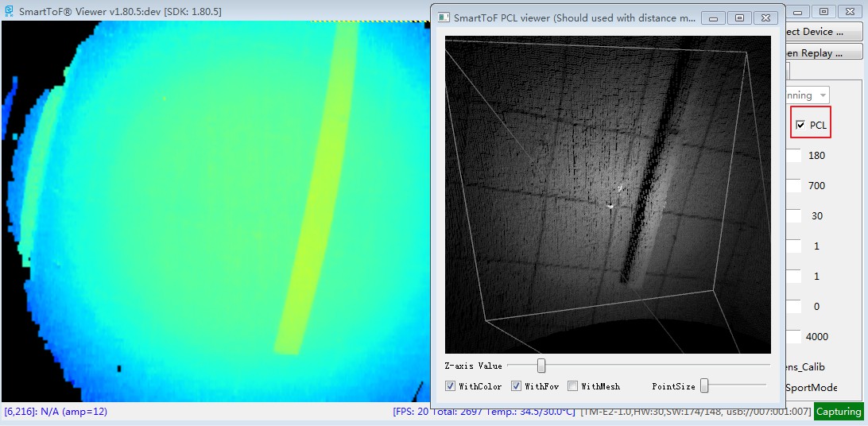The width and height of the screenshot is (868, 426).
Task: Click the value 30 in settings panel
Action: (x=817, y=216)
